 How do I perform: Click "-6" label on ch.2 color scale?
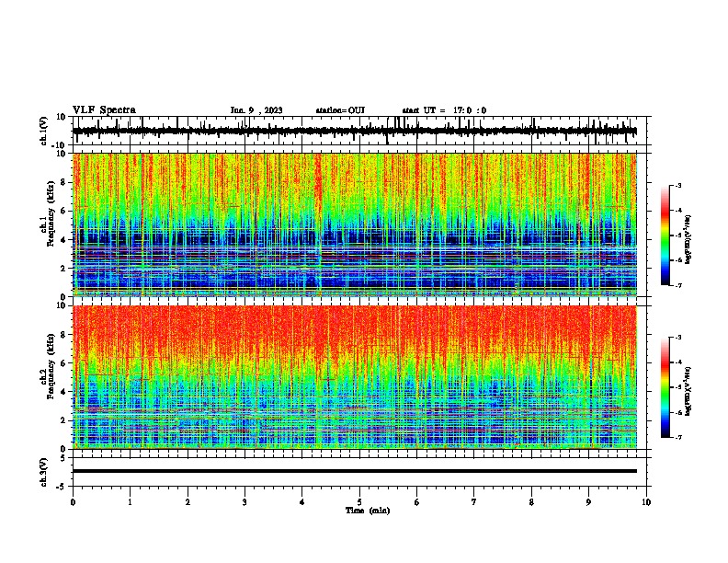(x=677, y=412)
